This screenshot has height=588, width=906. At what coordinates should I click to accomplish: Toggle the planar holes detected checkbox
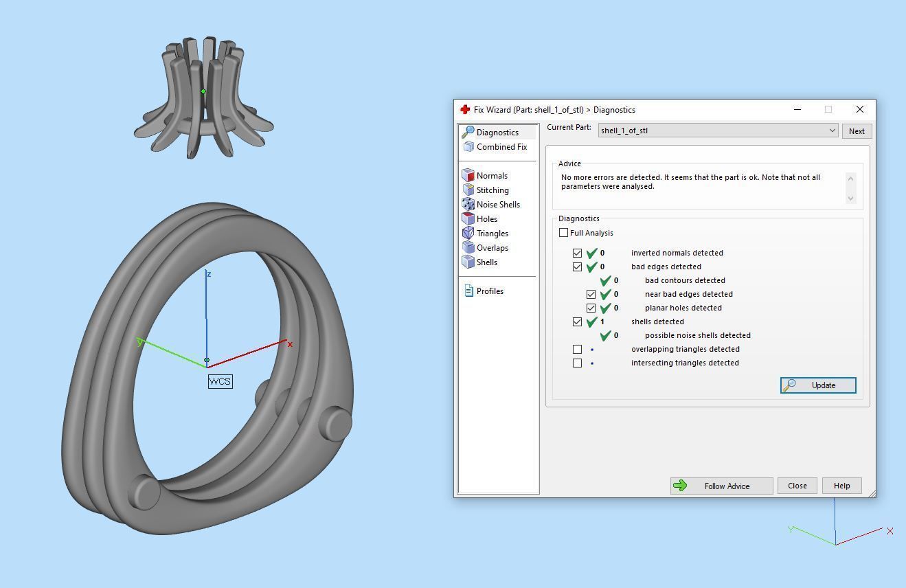[591, 308]
